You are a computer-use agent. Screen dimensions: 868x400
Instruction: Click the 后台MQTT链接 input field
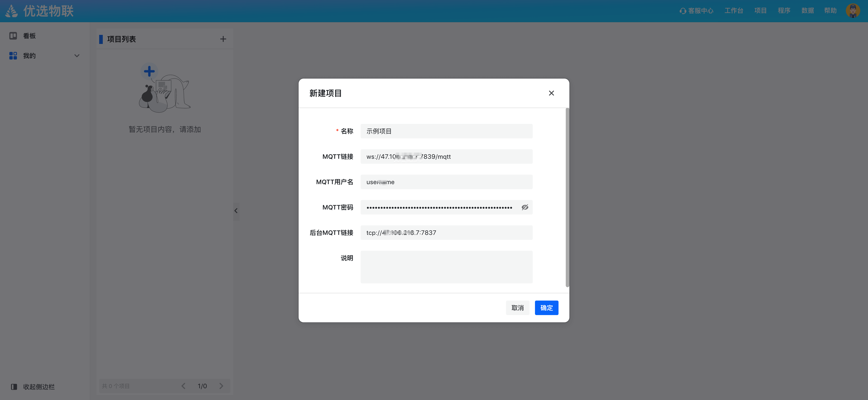[446, 233]
